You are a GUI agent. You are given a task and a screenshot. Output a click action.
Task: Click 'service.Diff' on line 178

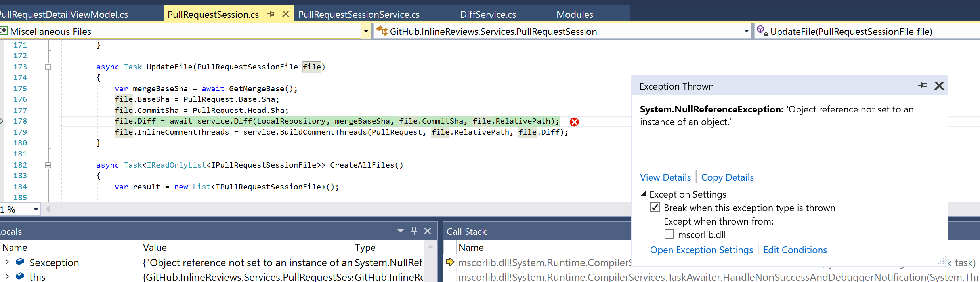pos(225,121)
